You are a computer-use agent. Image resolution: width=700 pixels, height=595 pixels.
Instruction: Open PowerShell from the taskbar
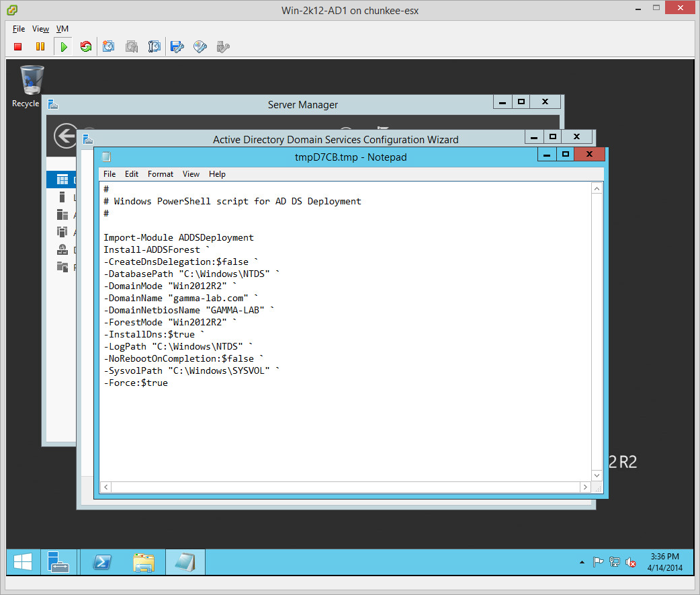(x=101, y=562)
